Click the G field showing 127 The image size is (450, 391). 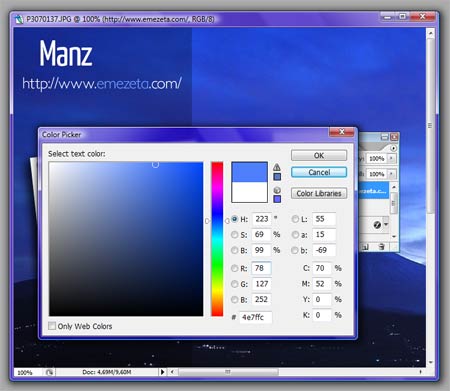pos(262,284)
